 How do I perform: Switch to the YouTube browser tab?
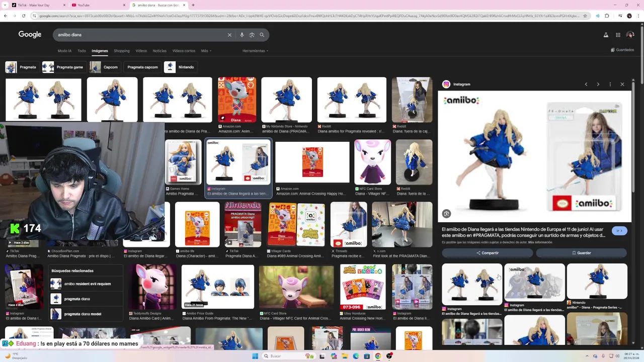pos(99,5)
